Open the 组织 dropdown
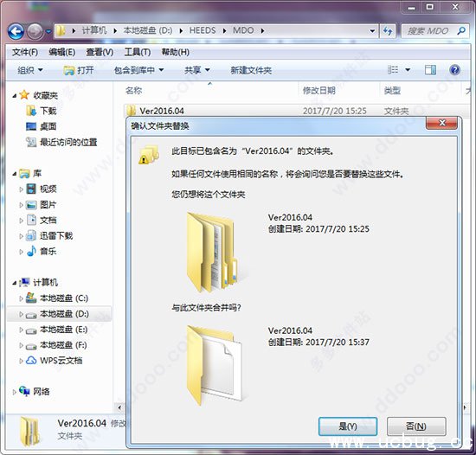Image resolution: width=476 pixels, height=455 pixels. [30, 70]
